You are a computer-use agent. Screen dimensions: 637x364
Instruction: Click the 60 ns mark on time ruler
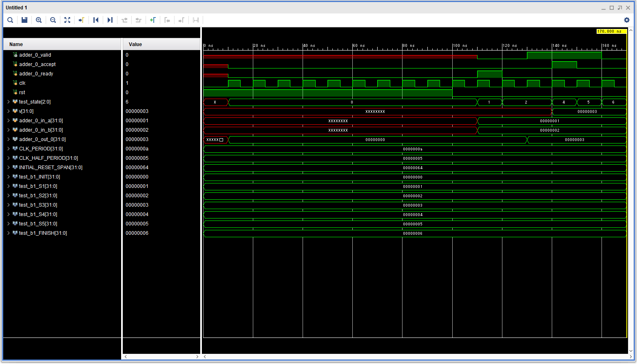359,46
